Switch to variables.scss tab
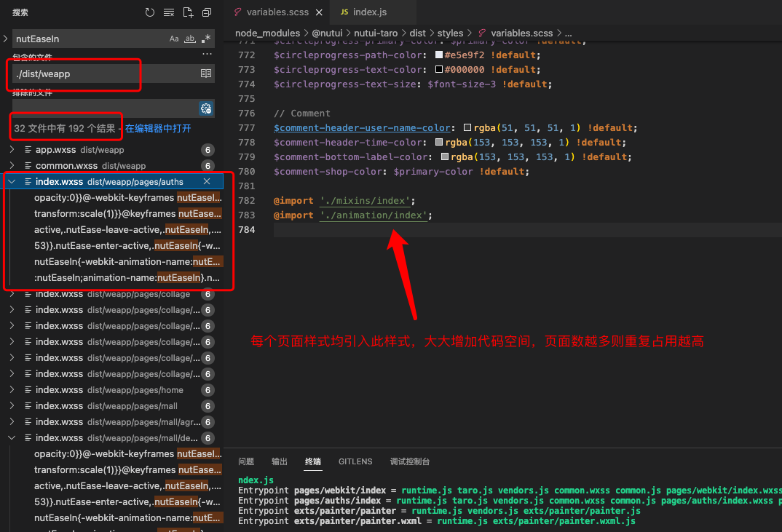Viewport: 782px width, 532px height. click(277, 12)
